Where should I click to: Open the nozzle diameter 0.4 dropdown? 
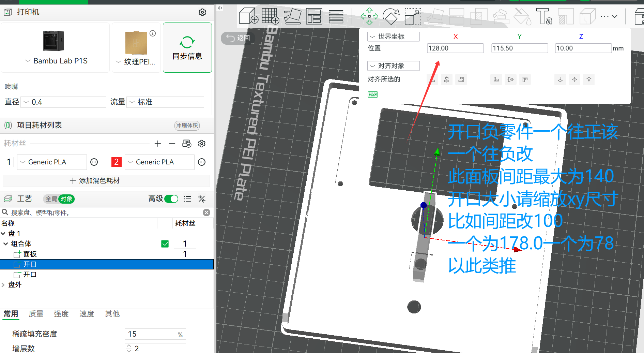(64, 102)
